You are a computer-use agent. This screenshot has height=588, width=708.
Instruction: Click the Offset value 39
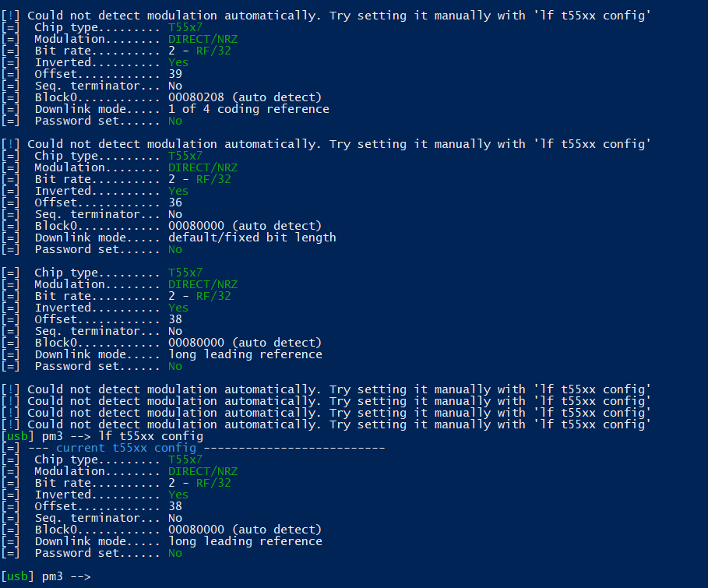coord(175,74)
